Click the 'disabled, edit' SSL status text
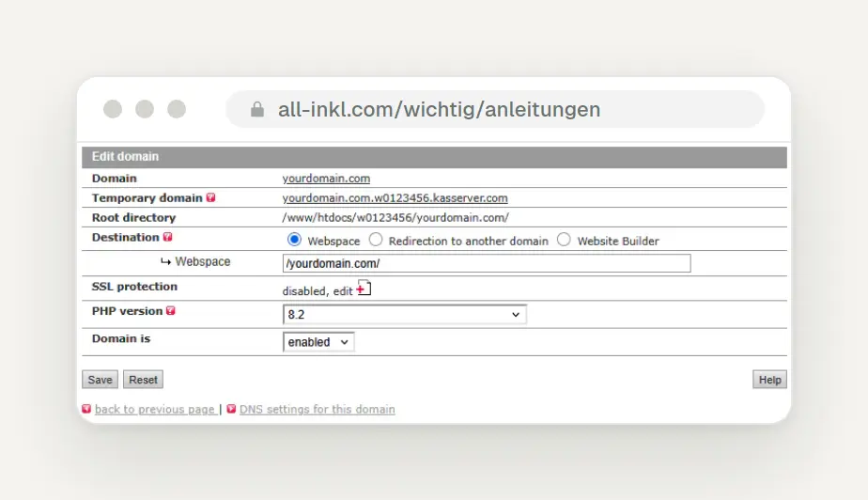The image size is (868, 500). coord(318,291)
